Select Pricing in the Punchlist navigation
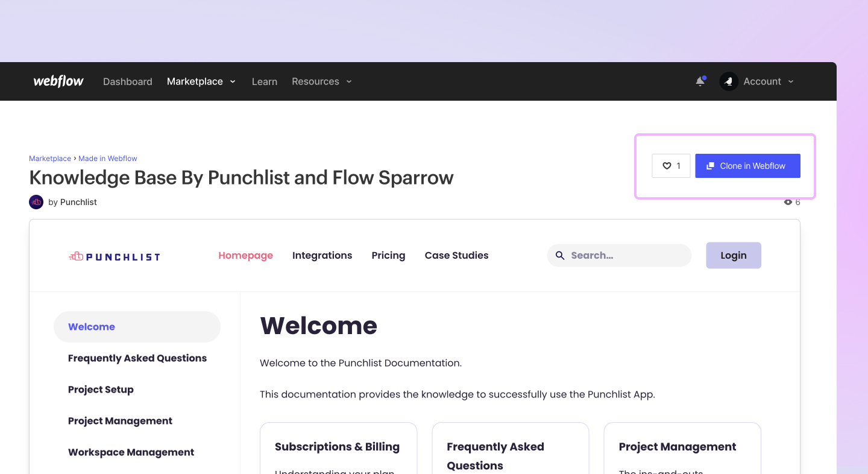 (x=388, y=255)
